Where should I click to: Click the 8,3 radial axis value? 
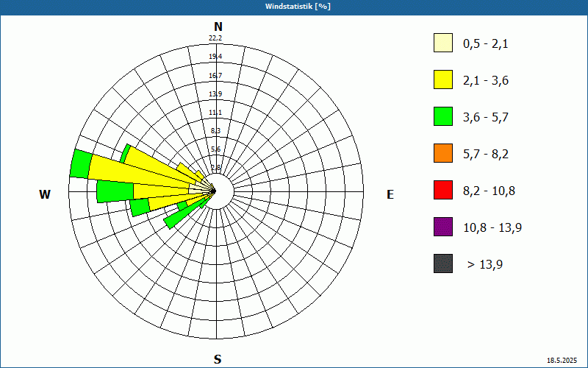(x=215, y=131)
